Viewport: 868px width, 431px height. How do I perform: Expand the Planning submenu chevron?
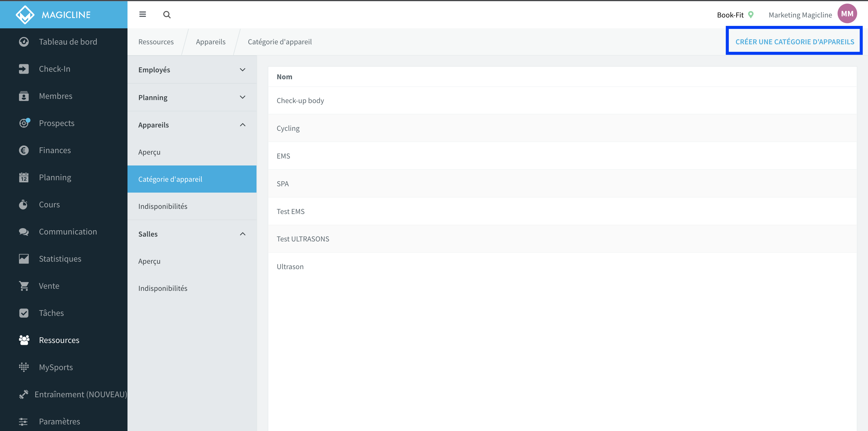coord(243,97)
